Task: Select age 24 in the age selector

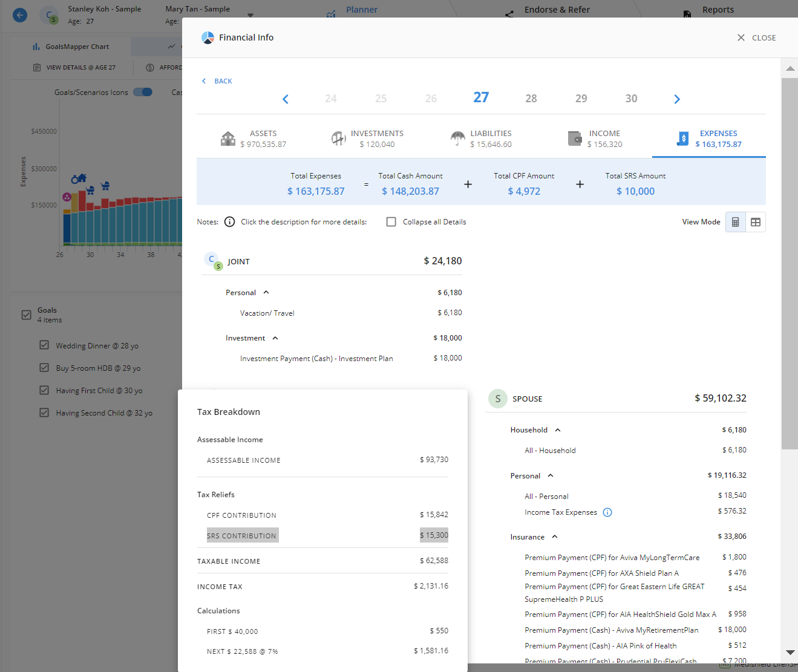Action: 330,99
